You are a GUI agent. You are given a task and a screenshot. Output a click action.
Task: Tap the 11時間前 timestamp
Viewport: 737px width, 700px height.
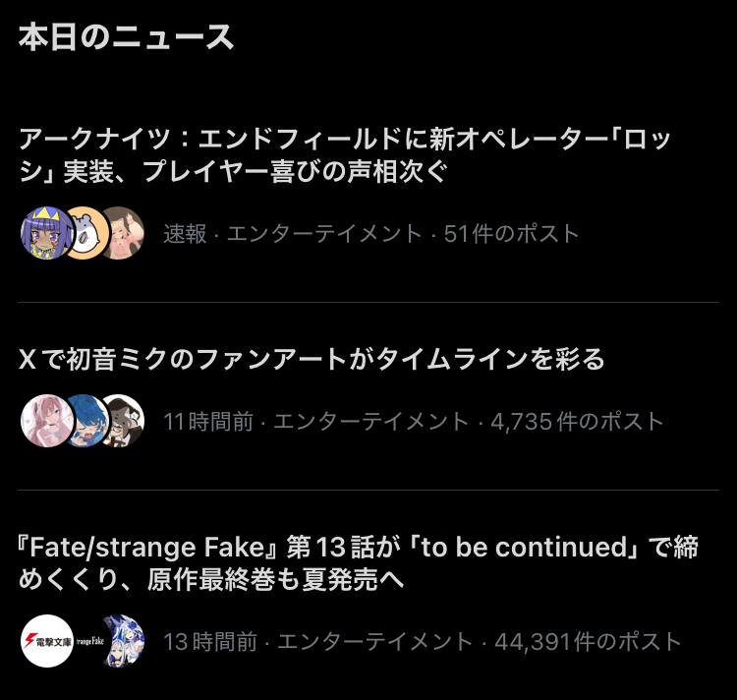pyautogui.click(x=208, y=422)
